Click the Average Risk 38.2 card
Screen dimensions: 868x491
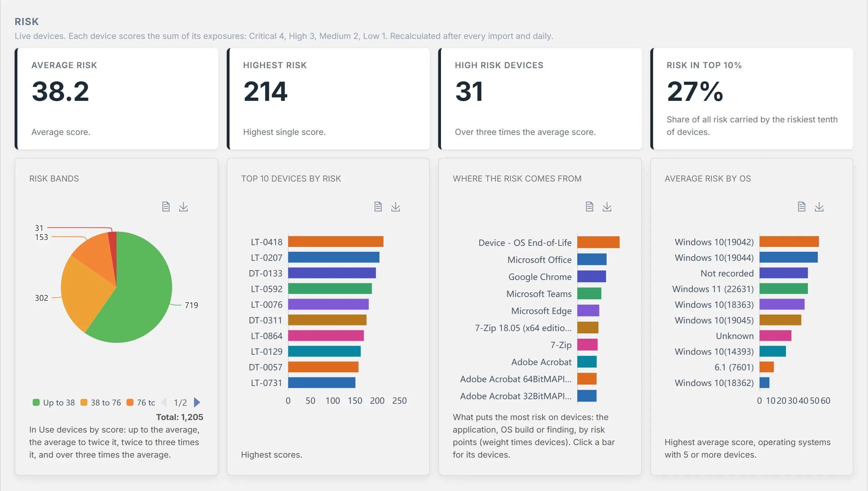116,99
